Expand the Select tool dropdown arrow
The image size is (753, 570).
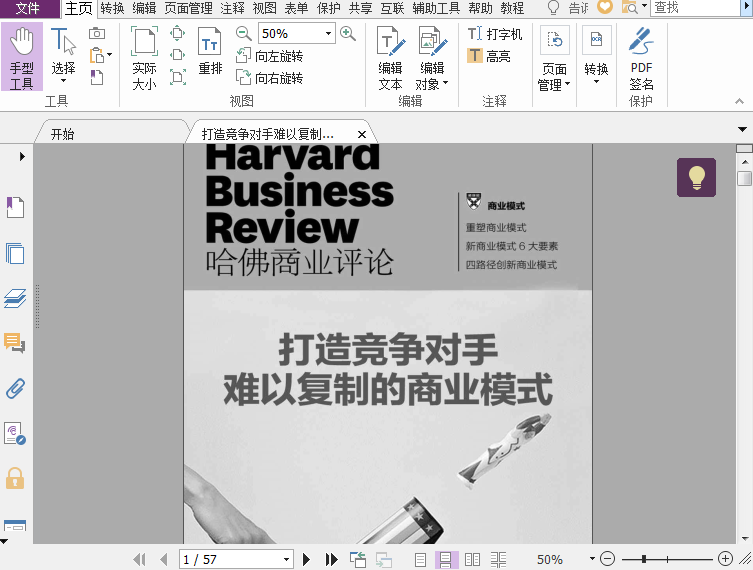tap(63, 81)
